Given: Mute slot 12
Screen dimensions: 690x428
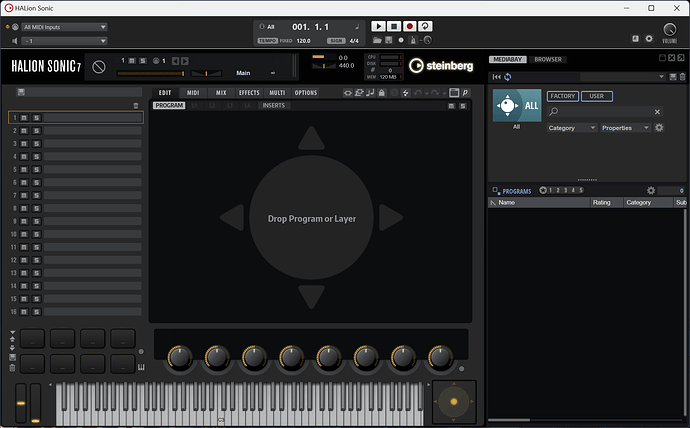Looking at the screenshot, I should pos(24,260).
